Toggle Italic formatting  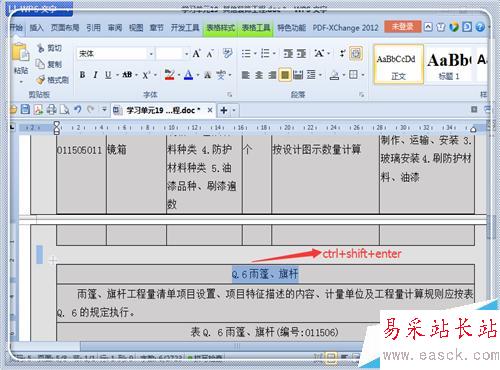click(96, 75)
